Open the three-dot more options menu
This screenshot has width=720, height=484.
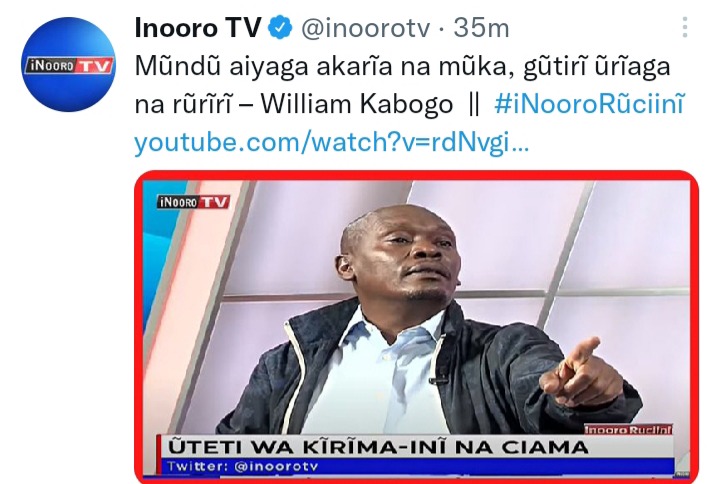685,27
